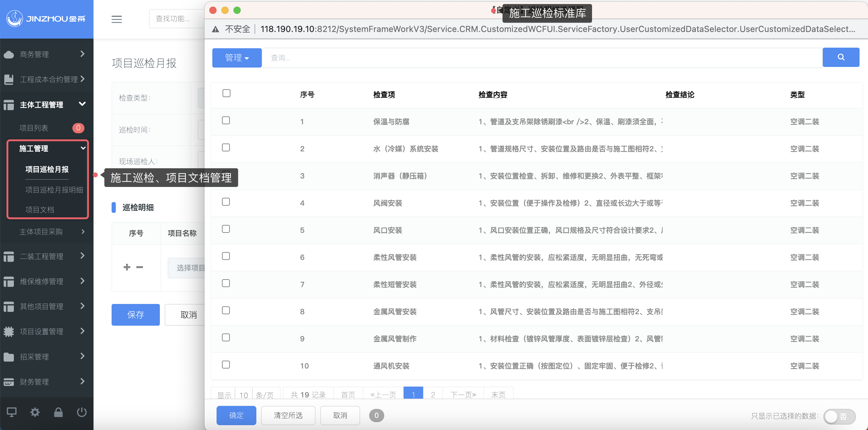Tick the select-all header checkbox

pos(227,93)
